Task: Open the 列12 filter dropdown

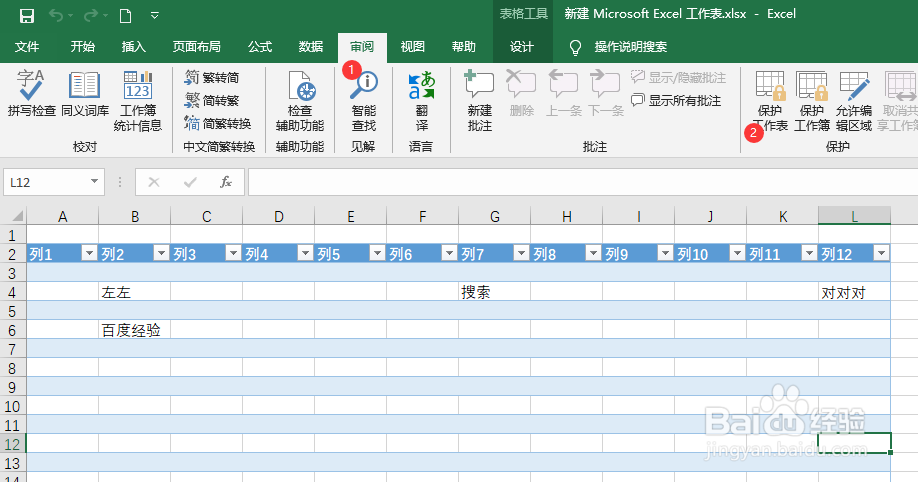Action: [x=882, y=253]
